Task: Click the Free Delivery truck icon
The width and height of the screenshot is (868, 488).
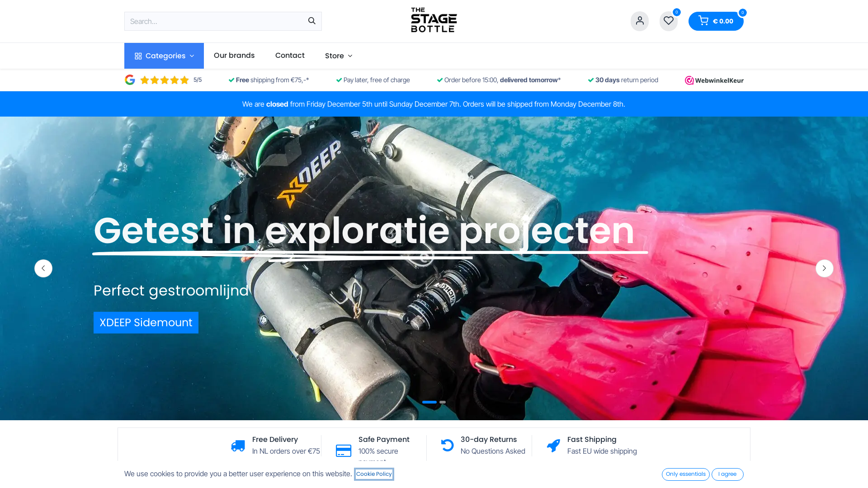Action: pos(238,446)
